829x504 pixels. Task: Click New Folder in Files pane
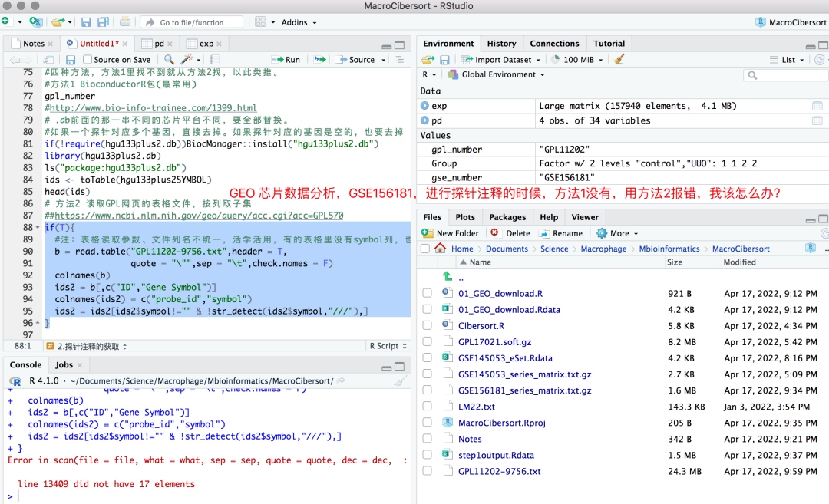(x=451, y=233)
